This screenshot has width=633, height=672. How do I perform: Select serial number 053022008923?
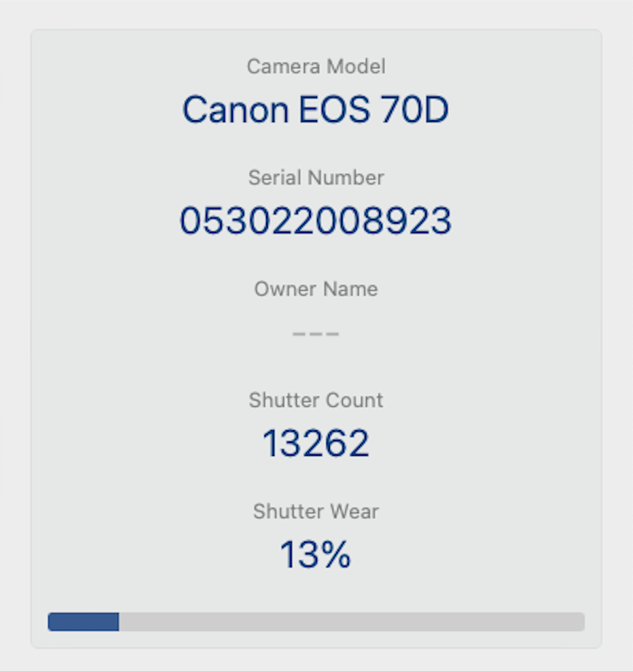[316, 220]
